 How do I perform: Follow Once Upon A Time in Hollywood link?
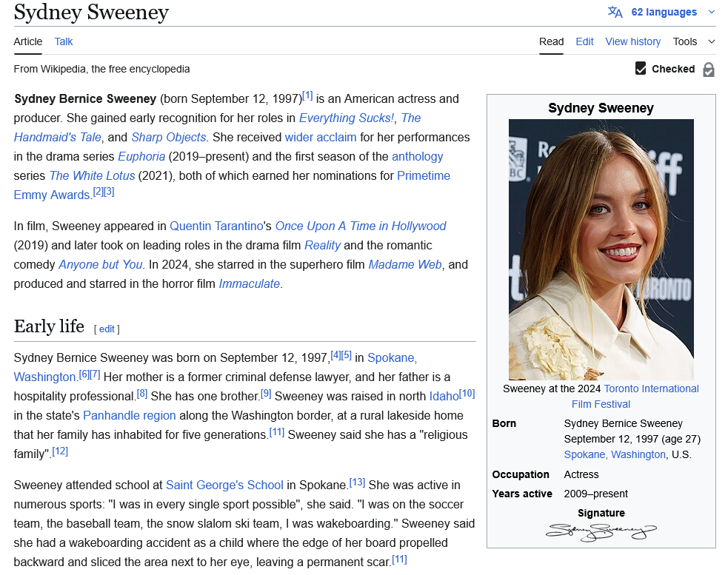pos(361,226)
